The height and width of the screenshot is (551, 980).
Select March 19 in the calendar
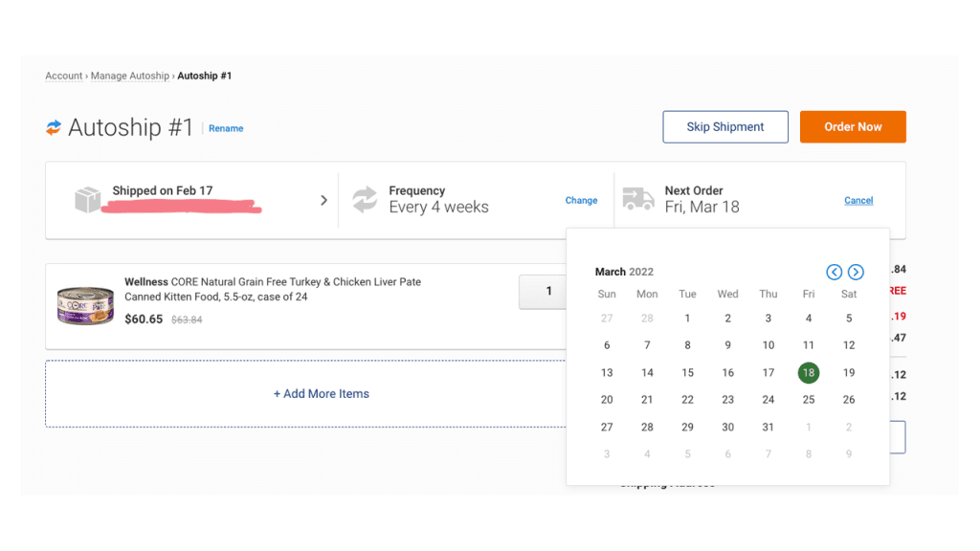849,372
